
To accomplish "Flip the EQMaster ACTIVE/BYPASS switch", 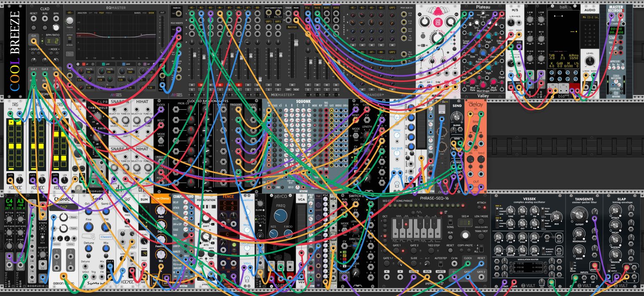I will 70,39.
